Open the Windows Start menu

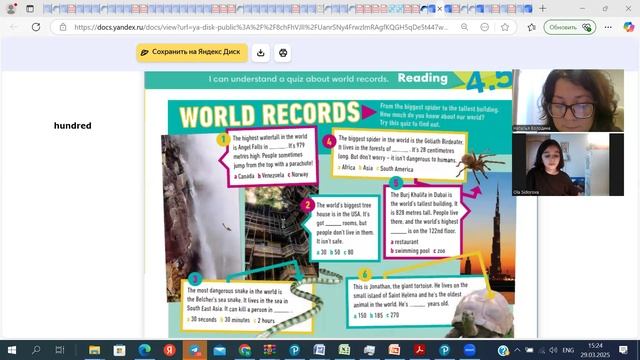click(x=12, y=350)
